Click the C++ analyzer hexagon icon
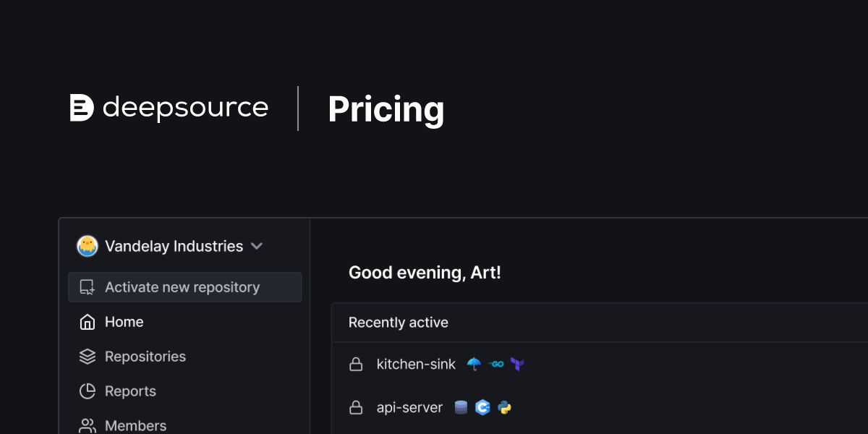 coord(482,408)
